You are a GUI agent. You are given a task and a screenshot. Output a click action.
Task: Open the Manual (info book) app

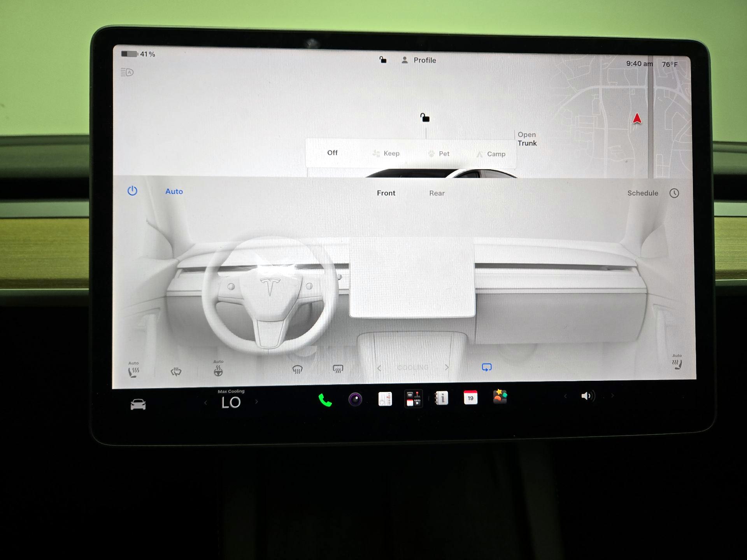pyautogui.click(x=442, y=398)
